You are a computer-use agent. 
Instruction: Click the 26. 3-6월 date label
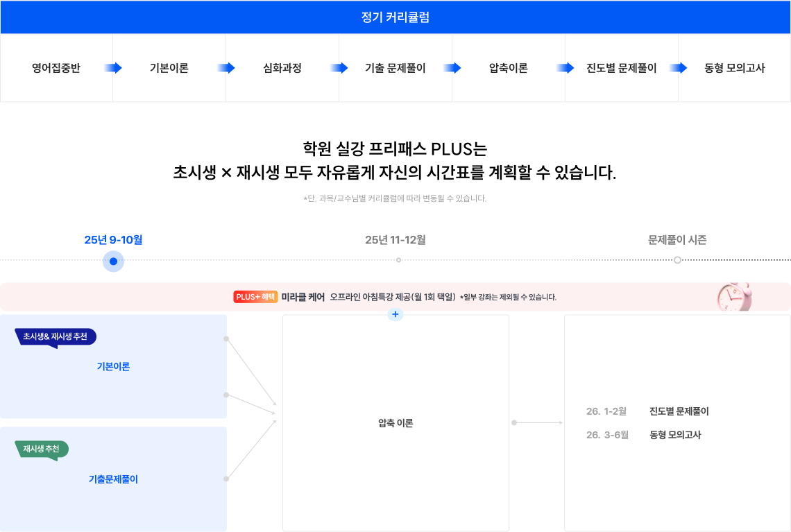point(607,435)
